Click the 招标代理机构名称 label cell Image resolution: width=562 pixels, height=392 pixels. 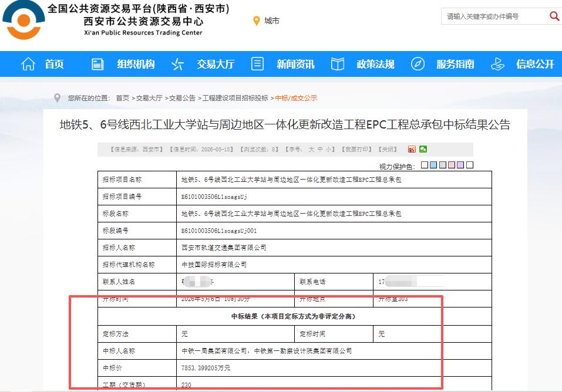pos(137,265)
